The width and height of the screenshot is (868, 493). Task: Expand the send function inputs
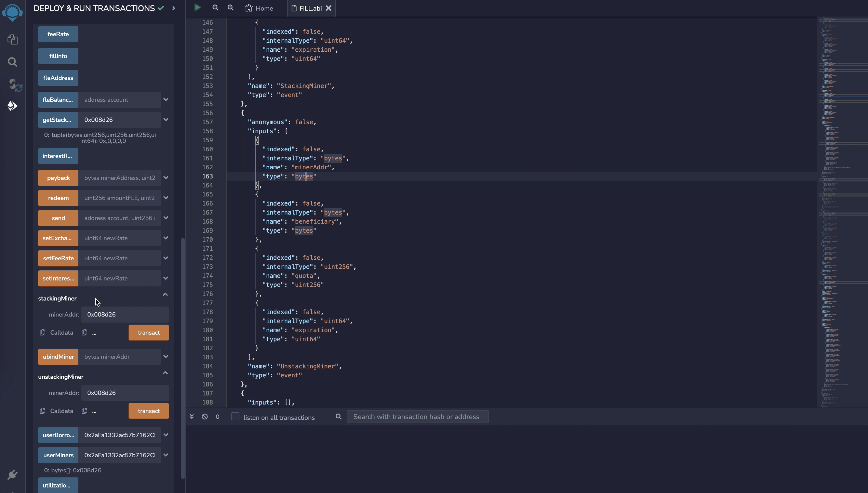click(x=166, y=218)
